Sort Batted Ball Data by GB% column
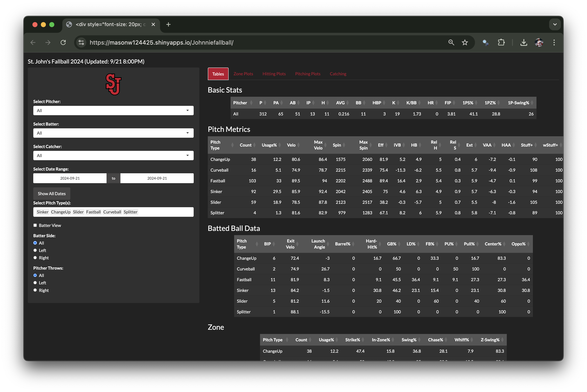This screenshot has width=587, height=392. [394, 244]
